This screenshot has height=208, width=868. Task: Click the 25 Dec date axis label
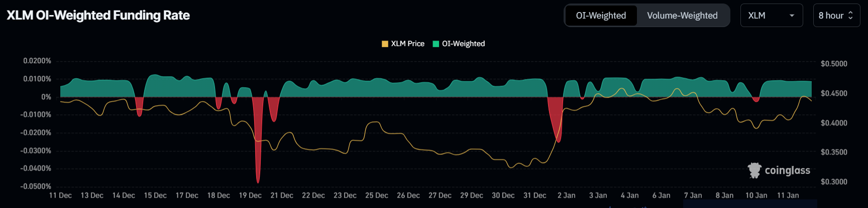pyautogui.click(x=377, y=195)
